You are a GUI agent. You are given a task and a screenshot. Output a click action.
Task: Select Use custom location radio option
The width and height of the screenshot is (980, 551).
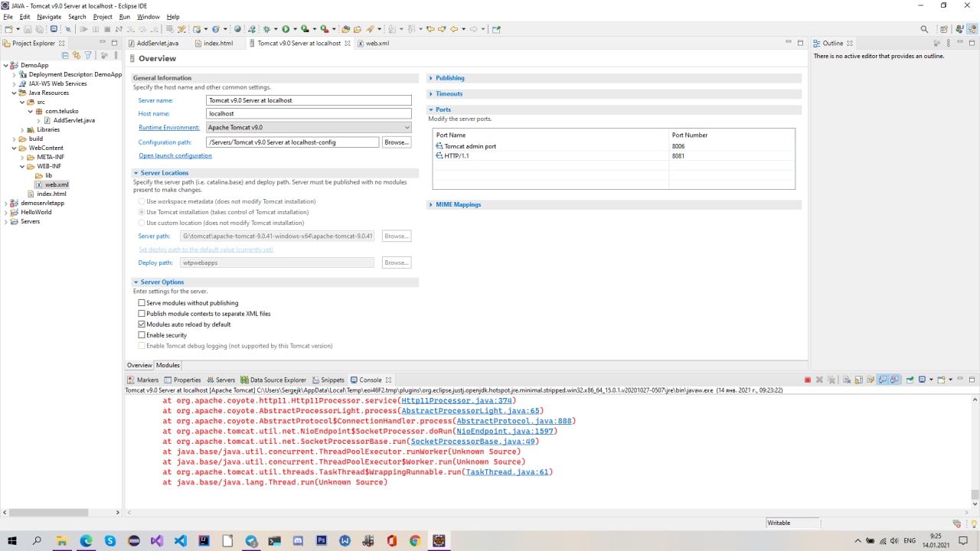[142, 223]
